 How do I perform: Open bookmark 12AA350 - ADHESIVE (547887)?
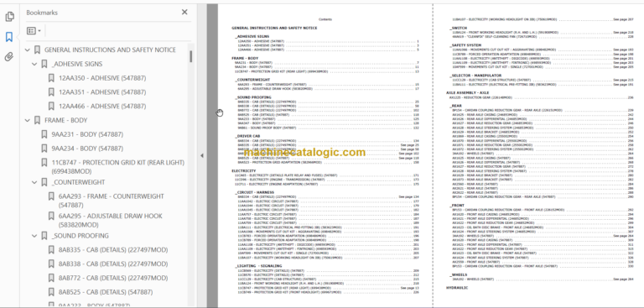101,78
